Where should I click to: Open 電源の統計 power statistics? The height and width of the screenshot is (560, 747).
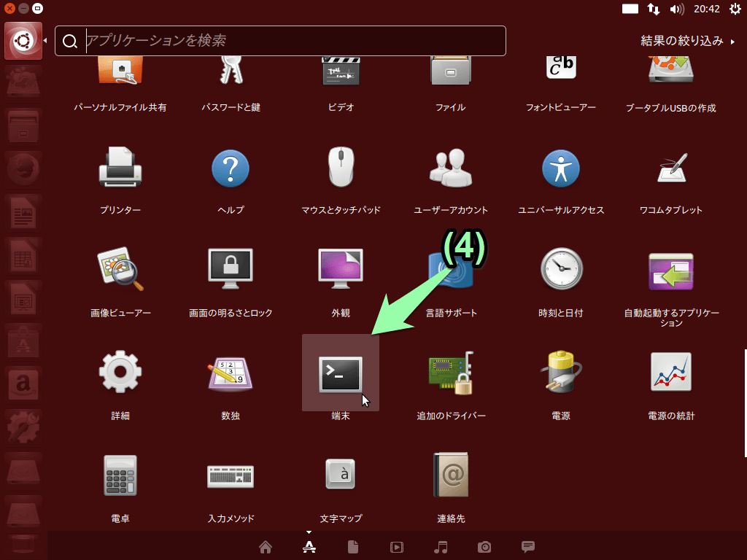[671, 374]
